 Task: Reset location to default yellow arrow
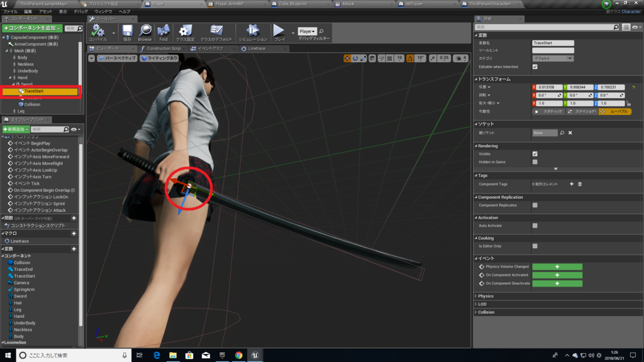(634, 87)
